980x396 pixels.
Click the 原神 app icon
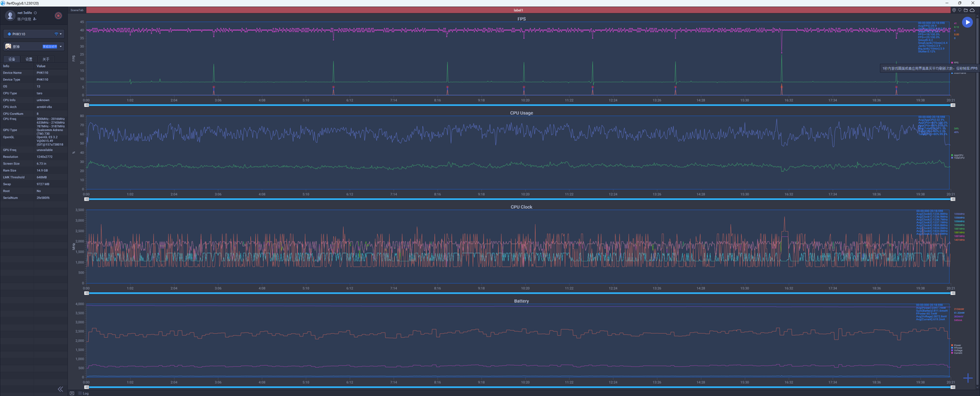(x=8, y=47)
